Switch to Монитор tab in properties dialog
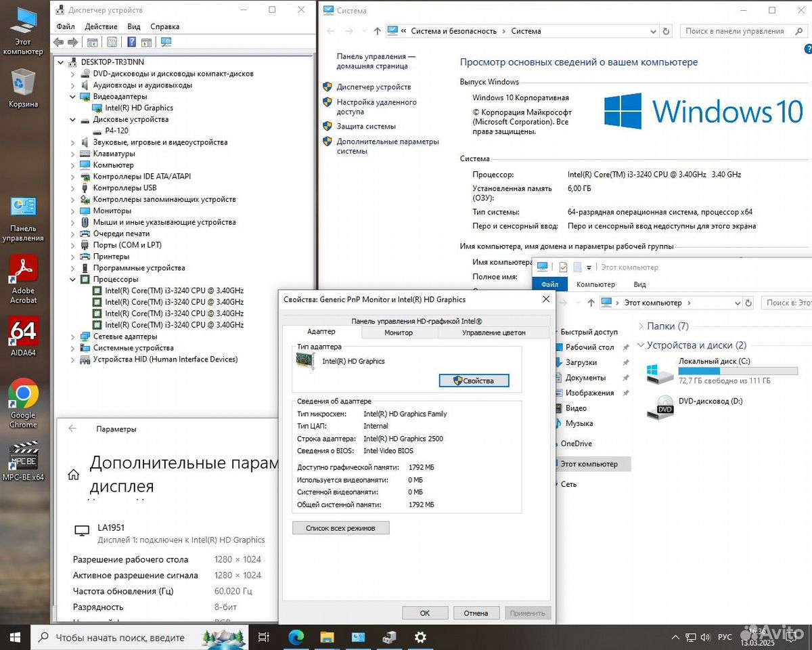812x650 pixels. 399,332
